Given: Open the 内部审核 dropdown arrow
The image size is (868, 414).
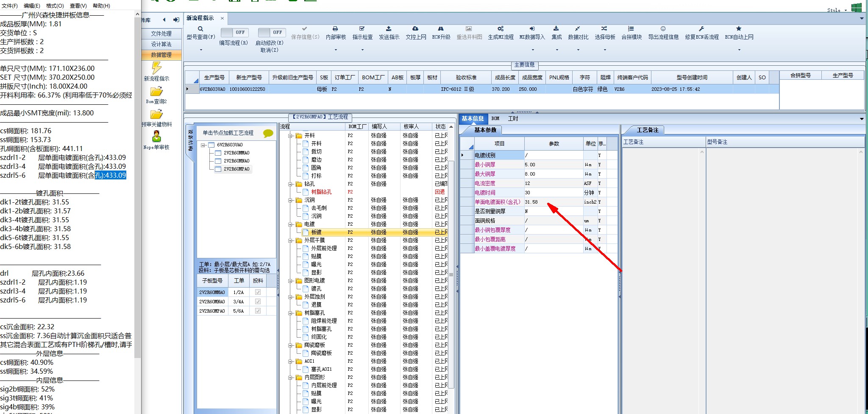Looking at the screenshot, I should [x=336, y=50].
